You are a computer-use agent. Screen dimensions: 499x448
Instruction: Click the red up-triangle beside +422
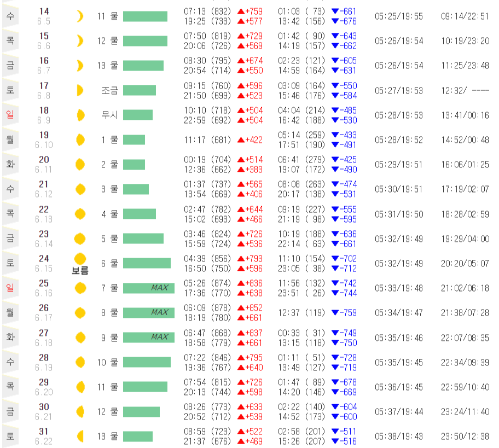241,139
